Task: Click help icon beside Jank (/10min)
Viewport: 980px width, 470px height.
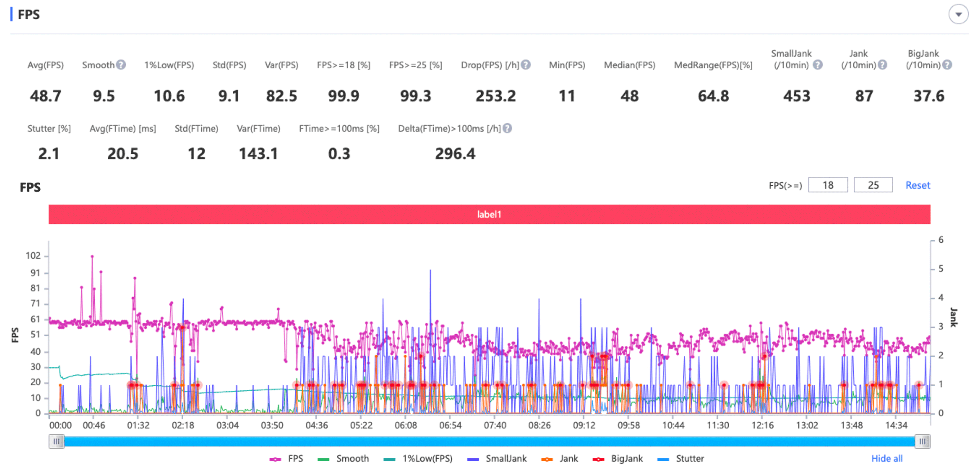Action: 882,65
